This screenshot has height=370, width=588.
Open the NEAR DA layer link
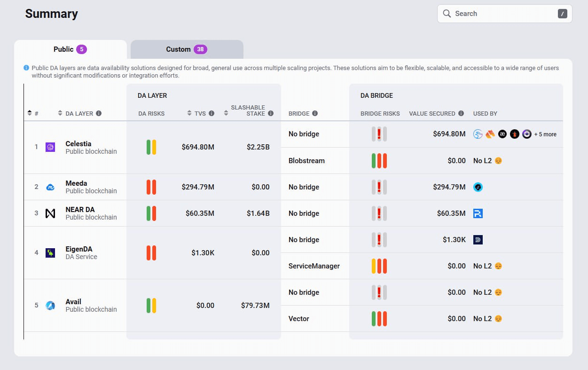tap(80, 209)
